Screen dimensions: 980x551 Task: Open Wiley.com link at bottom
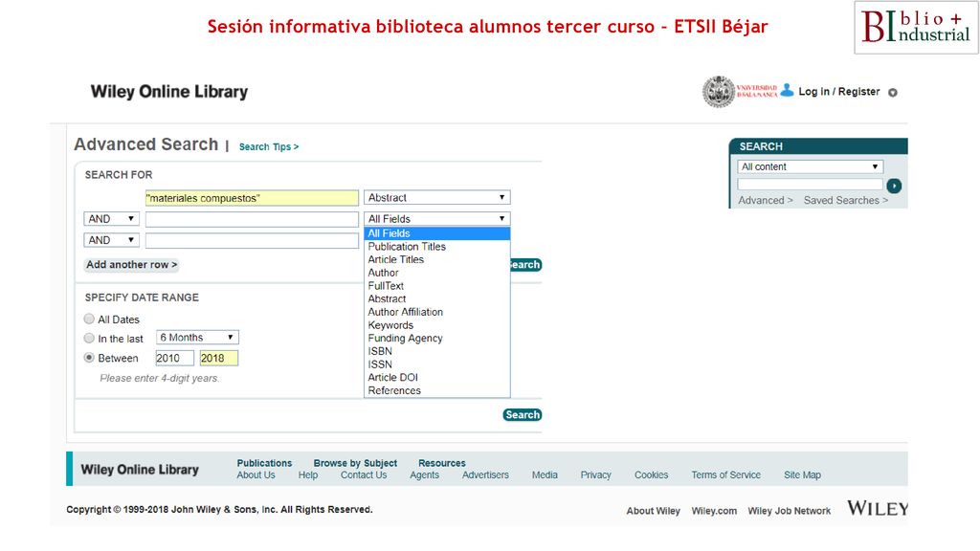[x=714, y=511]
